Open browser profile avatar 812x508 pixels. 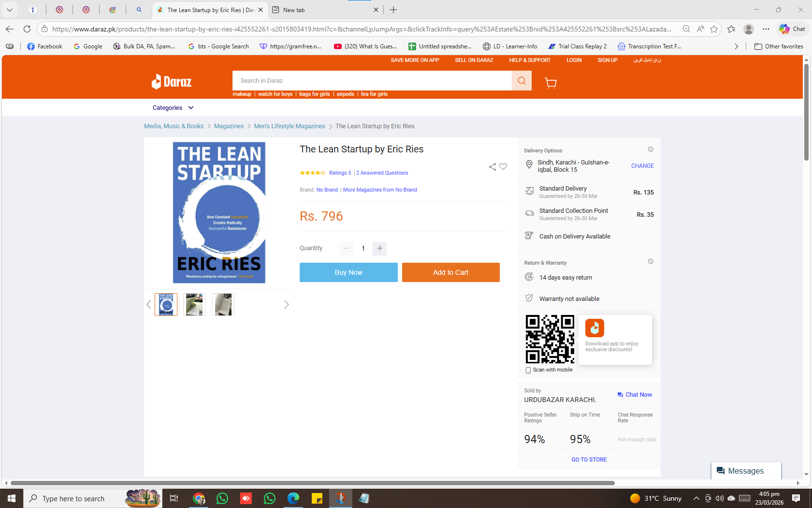coord(749,29)
